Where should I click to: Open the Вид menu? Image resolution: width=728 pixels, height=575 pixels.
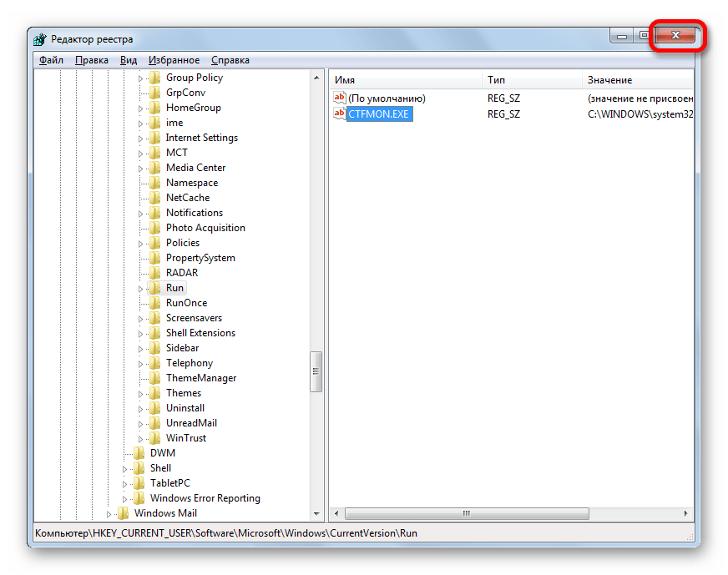[x=129, y=60]
